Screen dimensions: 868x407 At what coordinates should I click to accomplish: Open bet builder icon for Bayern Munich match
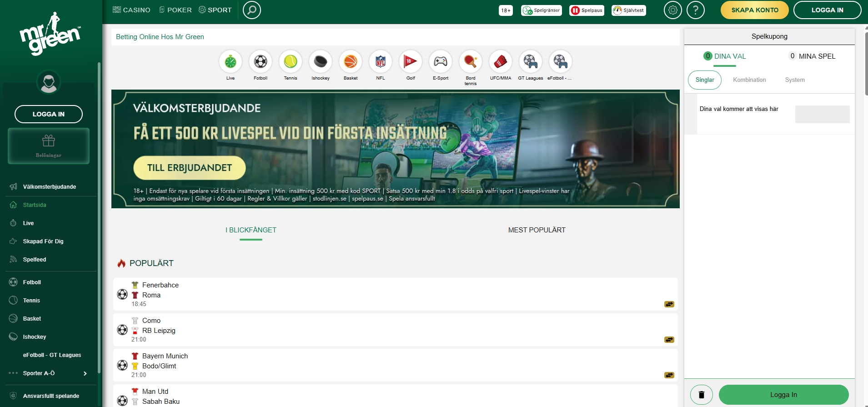click(x=669, y=375)
